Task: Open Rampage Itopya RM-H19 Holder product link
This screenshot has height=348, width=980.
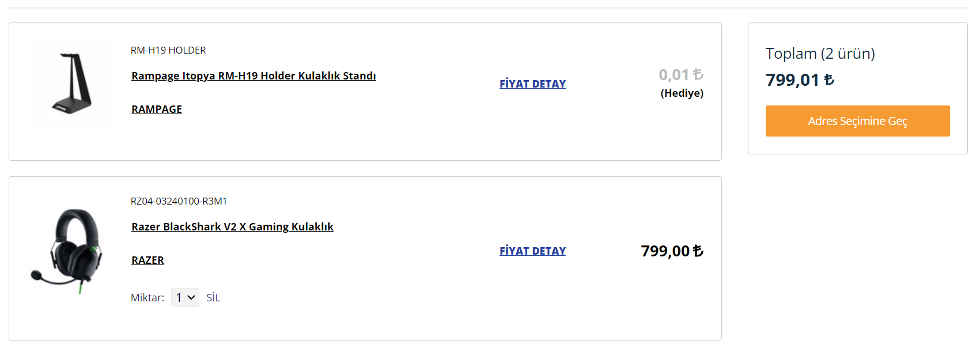Action: click(x=253, y=76)
